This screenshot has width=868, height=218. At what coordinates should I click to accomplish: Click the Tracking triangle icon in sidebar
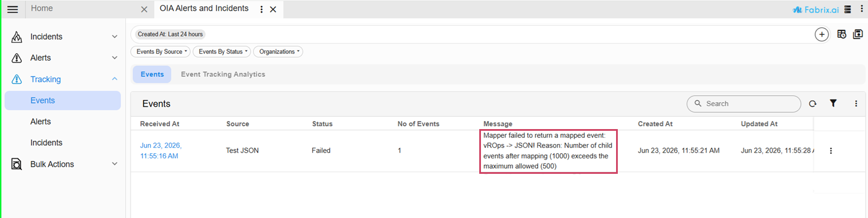pyautogui.click(x=17, y=79)
